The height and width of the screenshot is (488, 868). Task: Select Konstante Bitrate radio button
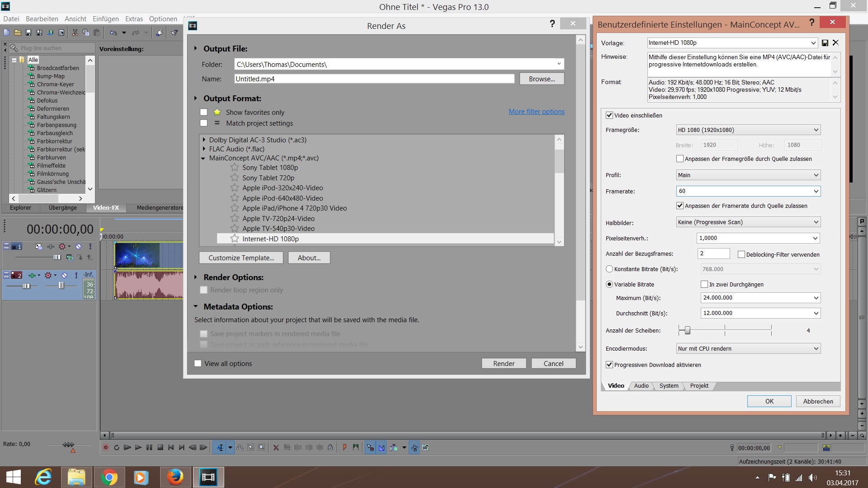pos(609,269)
